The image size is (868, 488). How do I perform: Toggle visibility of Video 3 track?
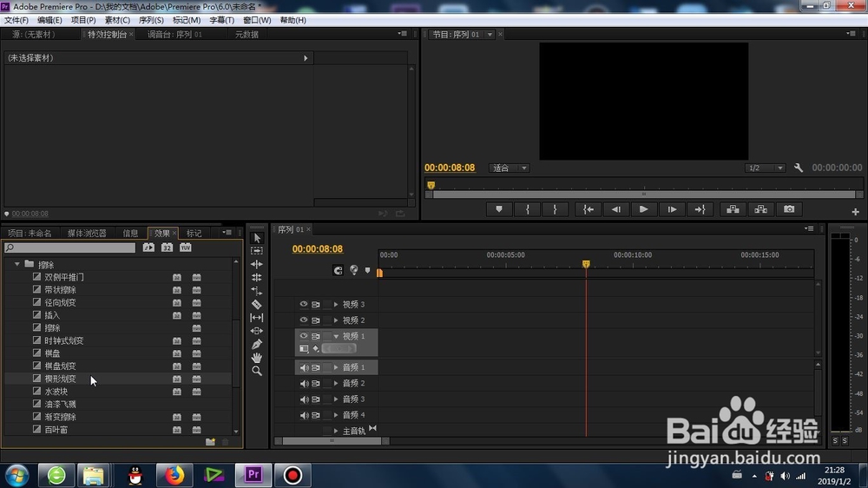(303, 304)
